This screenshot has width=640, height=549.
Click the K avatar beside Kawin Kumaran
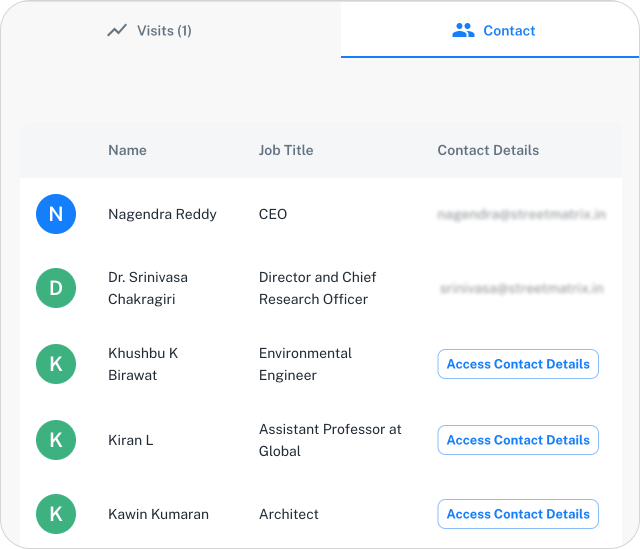[x=56, y=514]
